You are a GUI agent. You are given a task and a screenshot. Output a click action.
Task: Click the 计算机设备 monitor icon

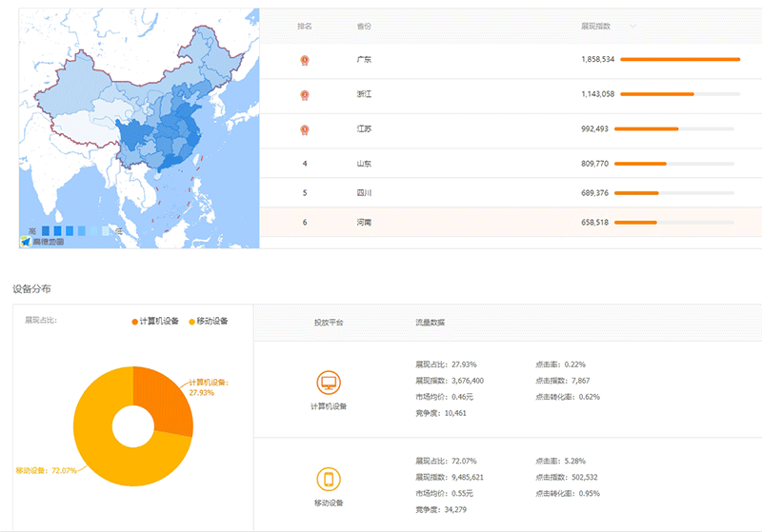point(329,384)
